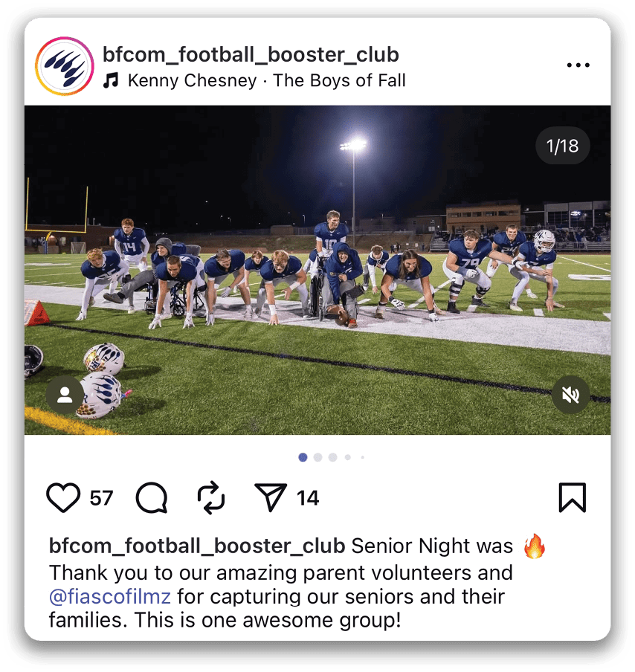This screenshot has width=635, height=672.
Task: View the 14 shares count
Action: tap(307, 498)
